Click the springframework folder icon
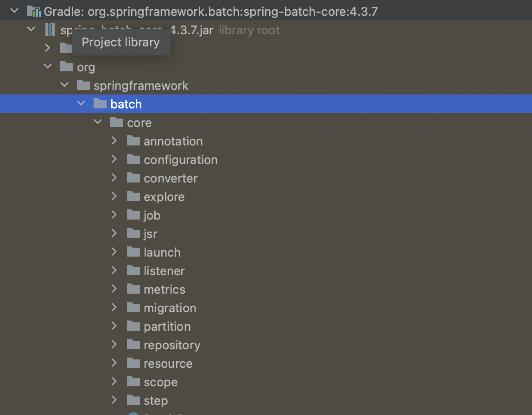The height and width of the screenshot is (415, 532). point(83,85)
